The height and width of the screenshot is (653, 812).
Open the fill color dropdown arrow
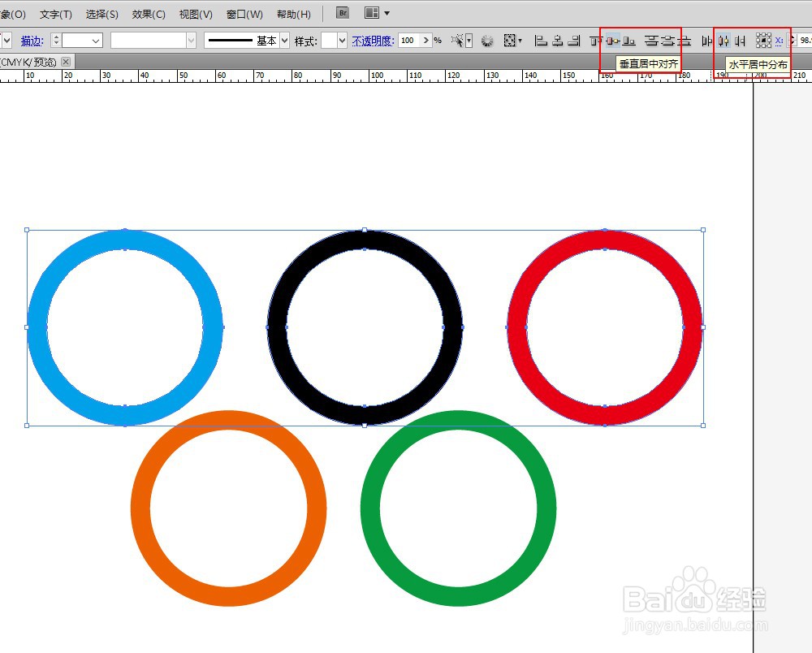pos(6,41)
